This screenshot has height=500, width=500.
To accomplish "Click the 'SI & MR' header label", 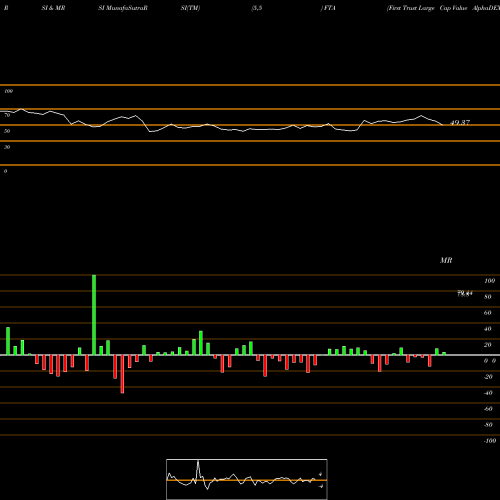I will (x=53, y=8).
